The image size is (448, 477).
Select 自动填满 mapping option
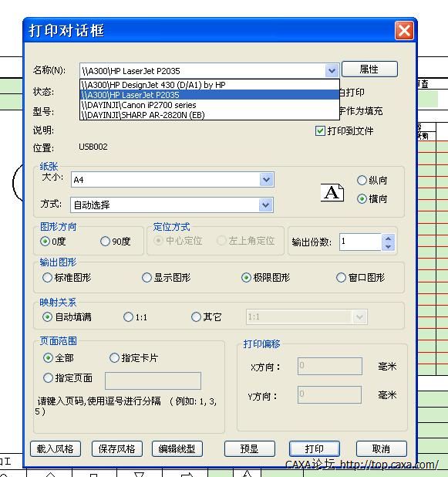click(47, 317)
